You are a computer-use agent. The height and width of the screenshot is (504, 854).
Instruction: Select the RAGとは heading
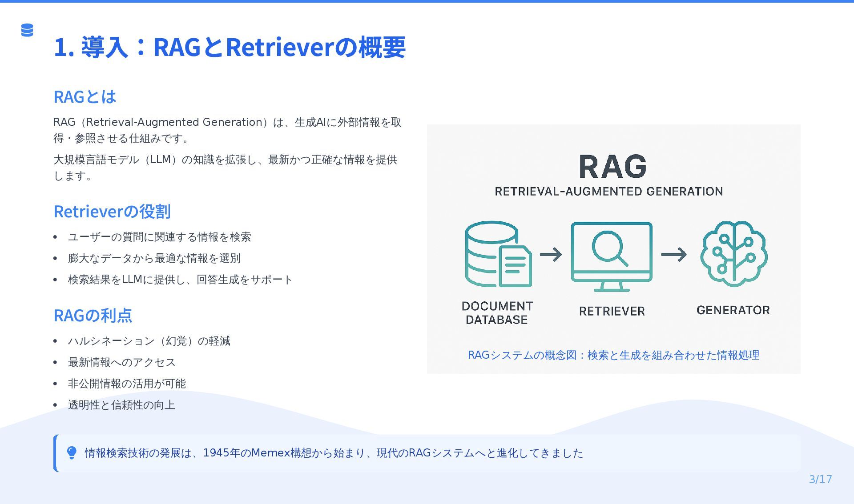click(85, 97)
